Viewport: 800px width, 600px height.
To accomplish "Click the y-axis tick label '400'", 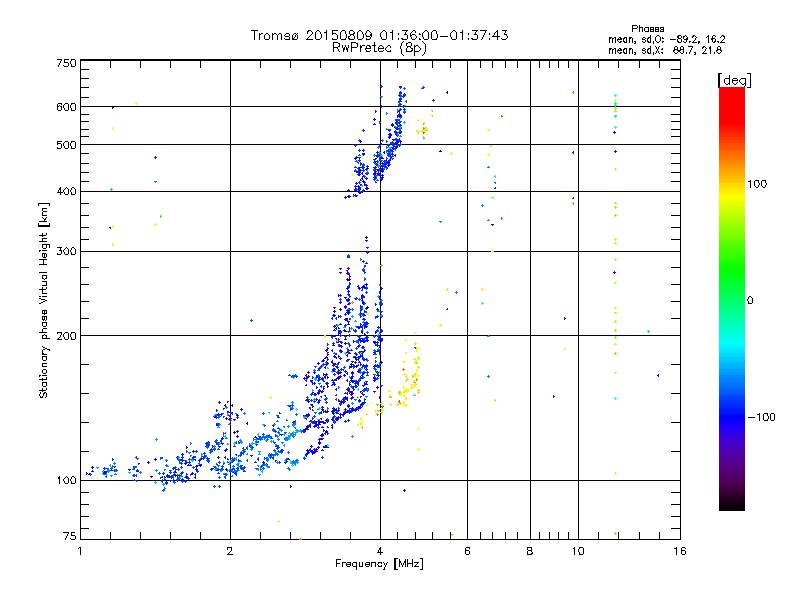I will pos(67,191).
